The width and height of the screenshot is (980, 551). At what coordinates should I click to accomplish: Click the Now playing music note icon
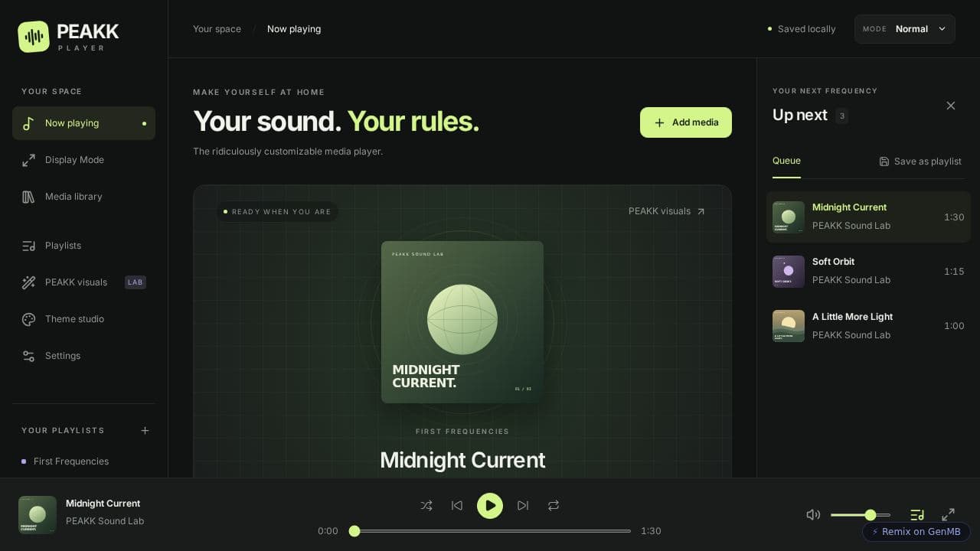(28, 123)
